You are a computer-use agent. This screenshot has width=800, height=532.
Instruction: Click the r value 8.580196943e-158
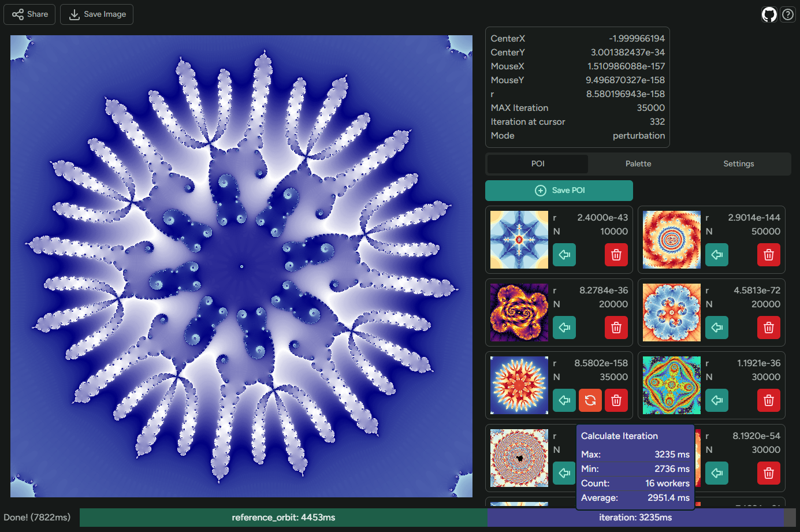pyautogui.click(x=626, y=94)
